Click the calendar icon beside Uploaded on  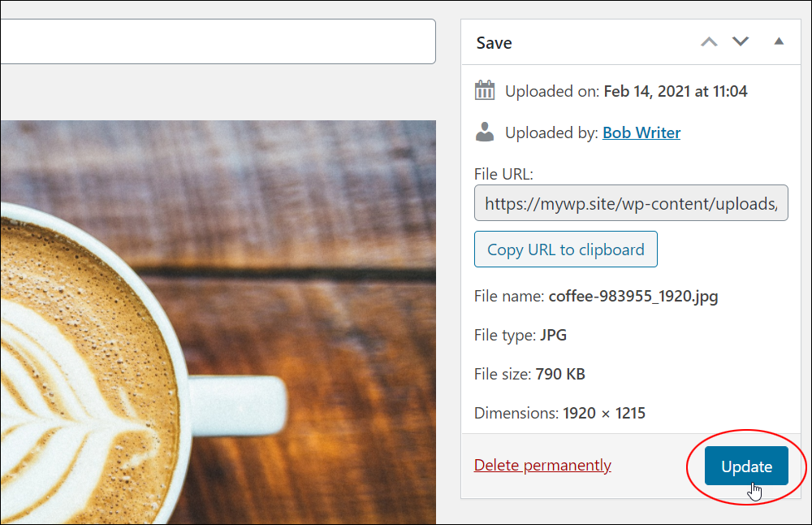click(x=485, y=90)
